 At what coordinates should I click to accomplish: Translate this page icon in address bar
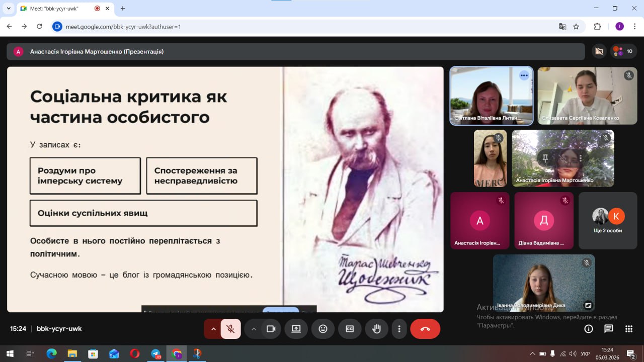562,27
